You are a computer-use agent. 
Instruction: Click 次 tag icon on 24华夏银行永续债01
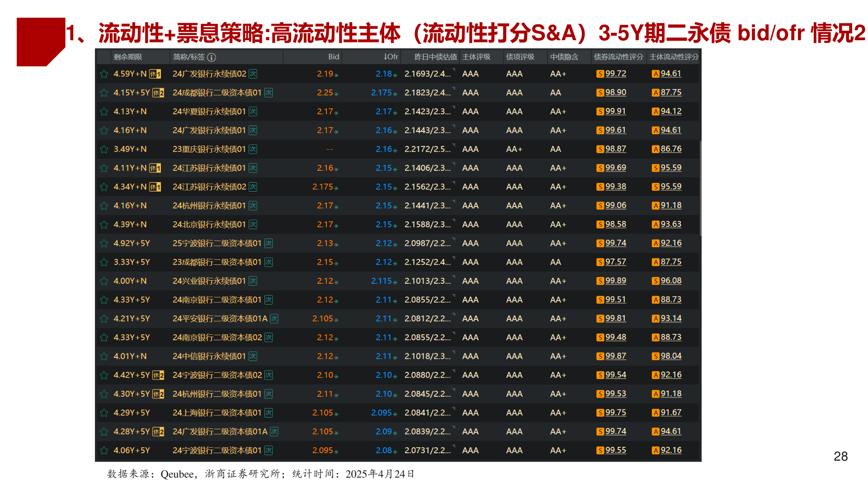tap(253, 112)
